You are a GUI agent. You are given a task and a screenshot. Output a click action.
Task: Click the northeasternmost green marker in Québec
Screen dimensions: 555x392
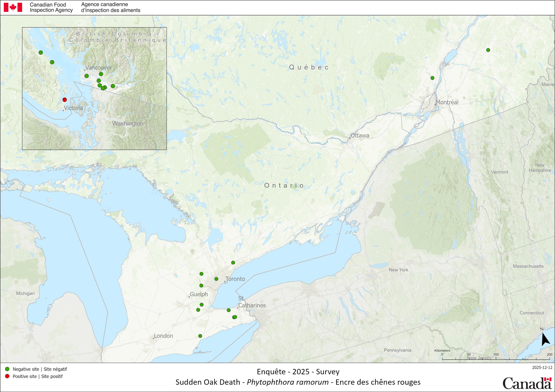(488, 50)
